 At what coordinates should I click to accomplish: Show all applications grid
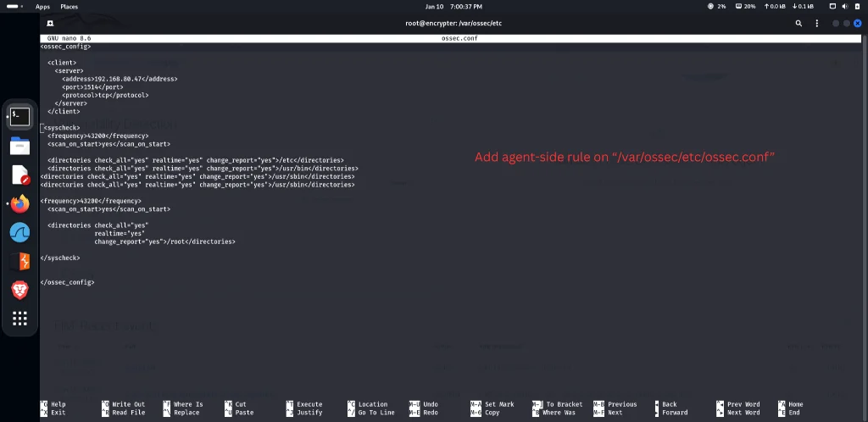pos(20,319)
